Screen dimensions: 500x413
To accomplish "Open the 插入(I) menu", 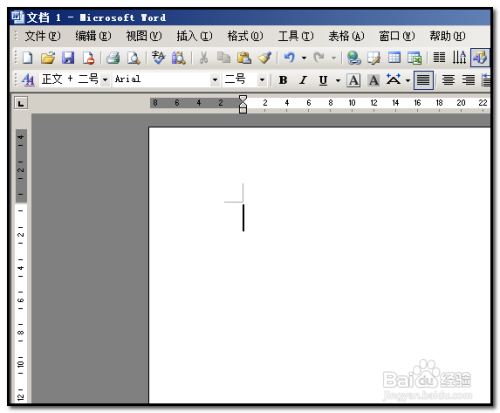I will (x=194, y=36).
